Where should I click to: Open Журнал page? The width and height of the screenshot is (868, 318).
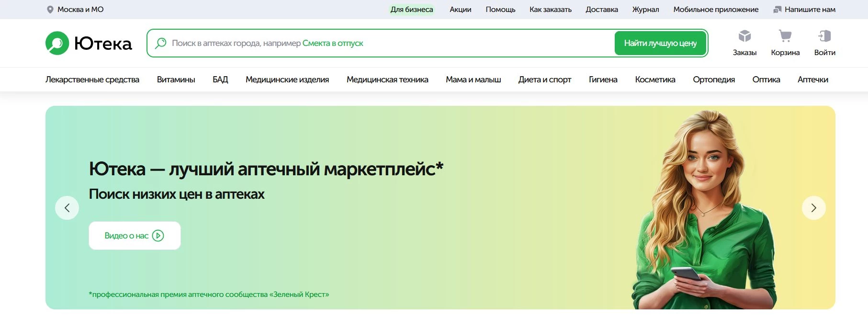tap(645, 10)
